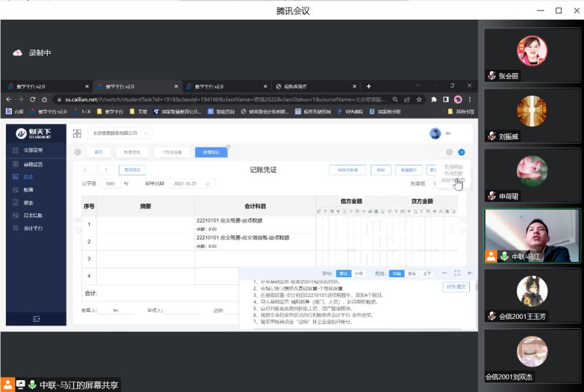Open the 报表 reports sidebar item
This screenshot has height=392, width=584.
point(28,203)
